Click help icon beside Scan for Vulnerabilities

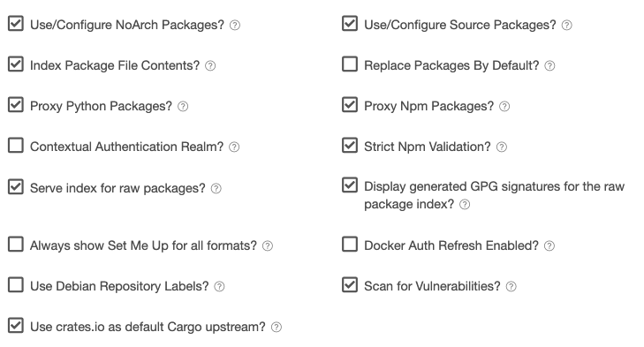click(x=511, y=286)
